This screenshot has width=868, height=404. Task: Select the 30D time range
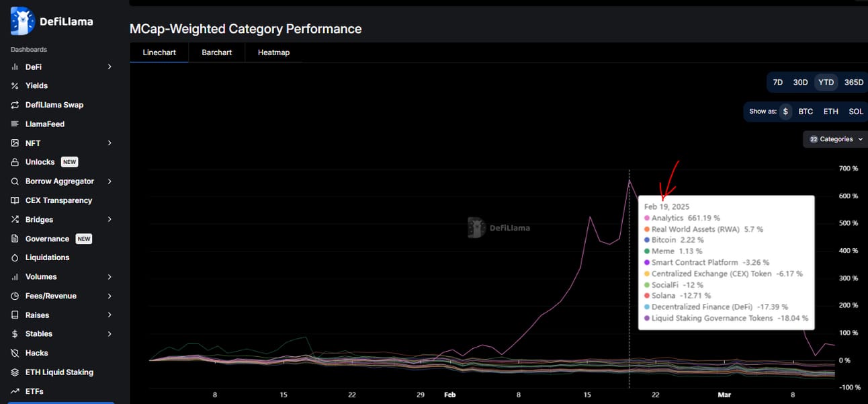pos(800,83)
